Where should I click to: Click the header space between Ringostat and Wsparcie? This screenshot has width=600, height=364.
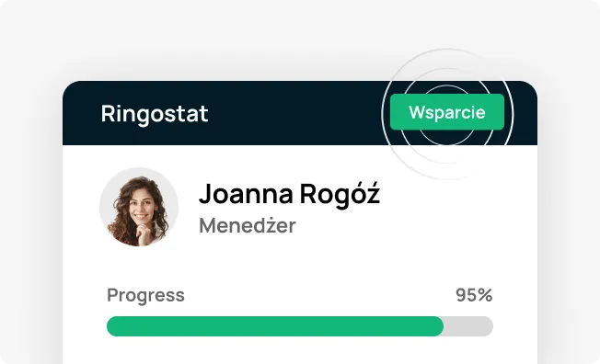coord(299,113)
